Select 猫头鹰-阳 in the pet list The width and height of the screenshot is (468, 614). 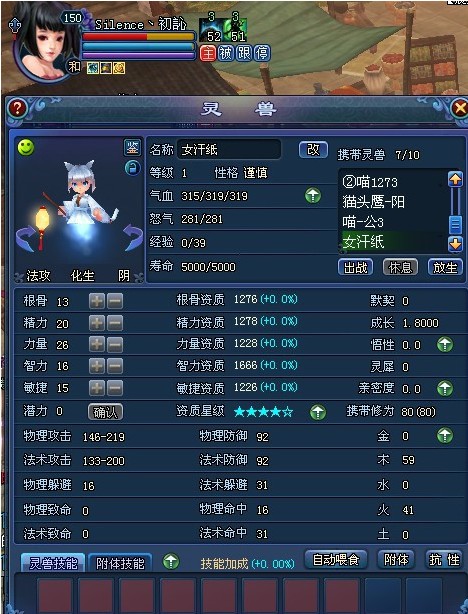[374, 202]
